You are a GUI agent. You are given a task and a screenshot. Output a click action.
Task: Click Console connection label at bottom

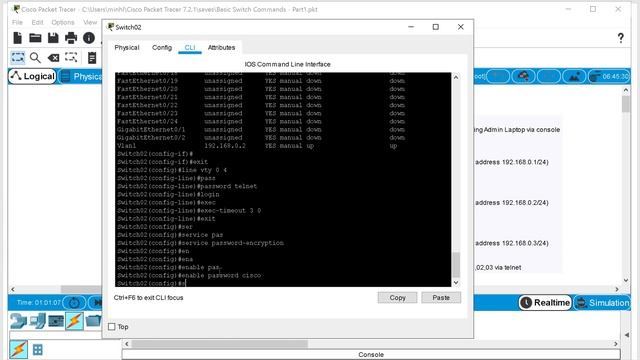[371, 355]
